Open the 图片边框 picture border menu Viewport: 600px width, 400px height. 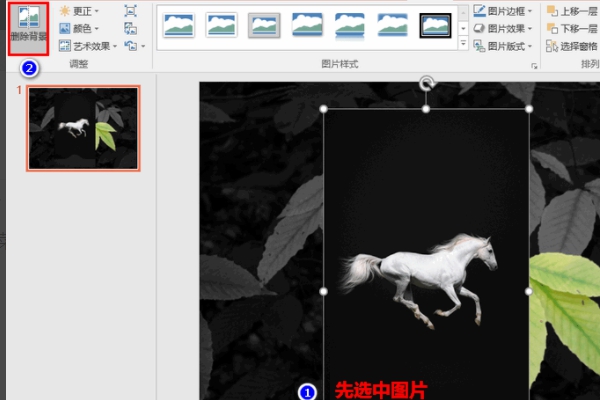click(503, 11)
